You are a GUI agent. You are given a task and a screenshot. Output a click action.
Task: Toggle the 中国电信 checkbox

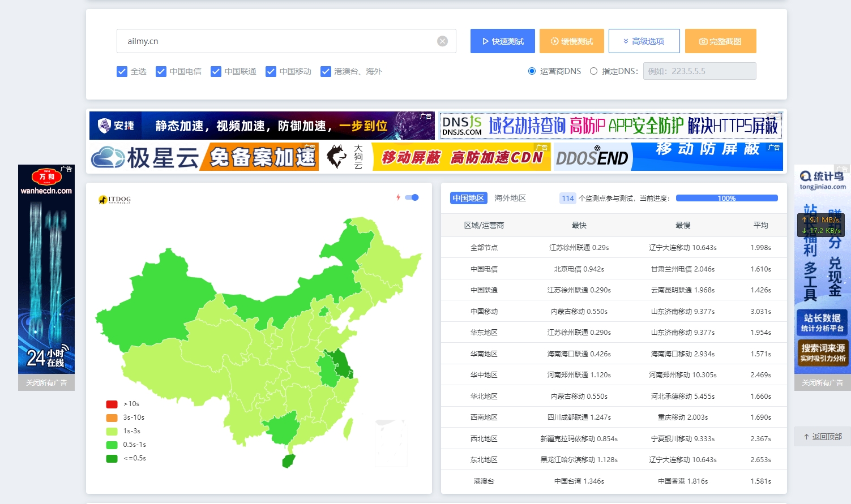[x=161, y=71]
